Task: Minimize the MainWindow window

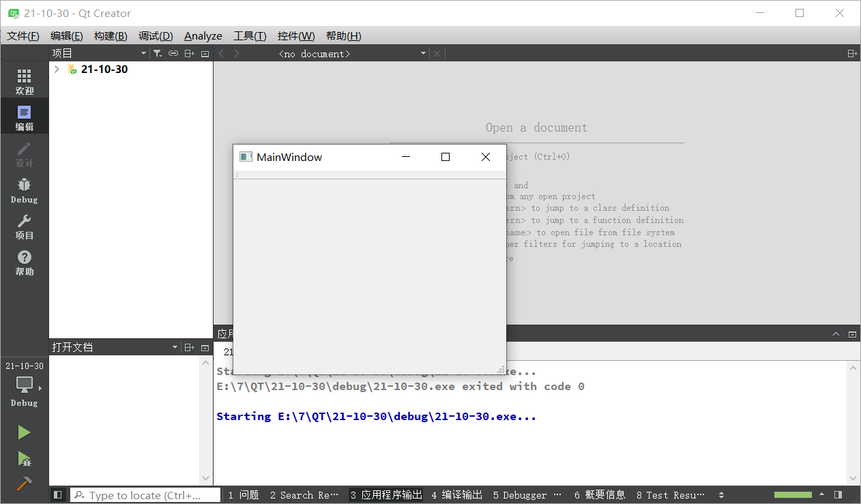Action: click(x=406, y=157)
